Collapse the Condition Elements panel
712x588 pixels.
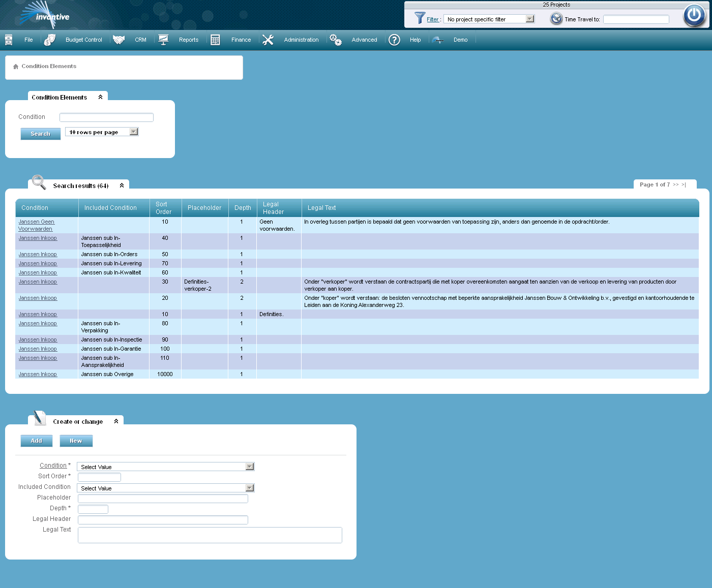[x=100, y=97]
